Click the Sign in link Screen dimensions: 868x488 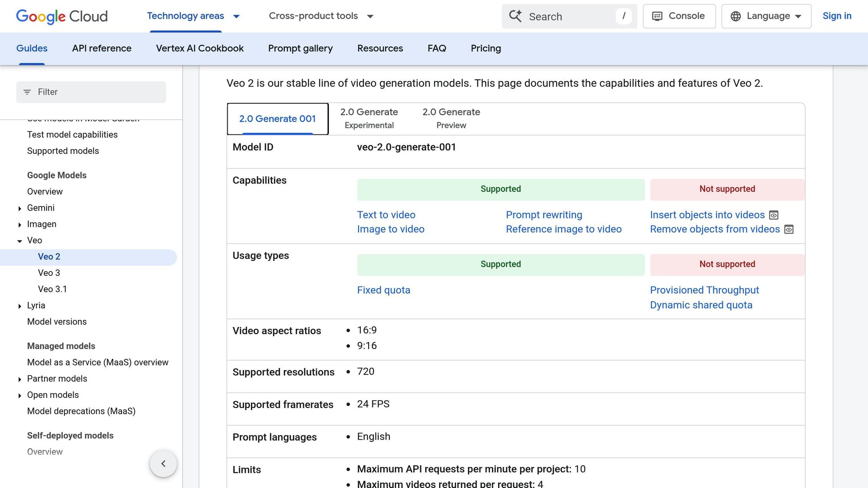tap(837, 16)
